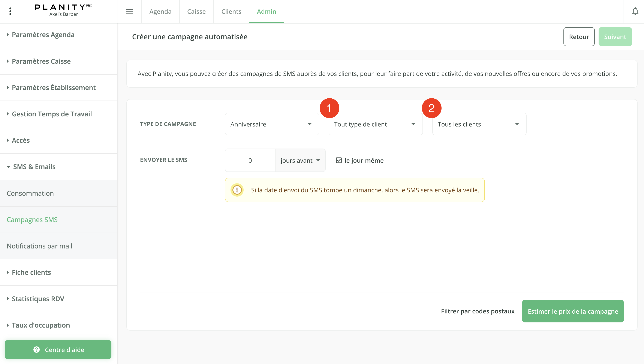Switch to the Agenda tab
The image size is (644, 364).
click(x=160, y=11)
